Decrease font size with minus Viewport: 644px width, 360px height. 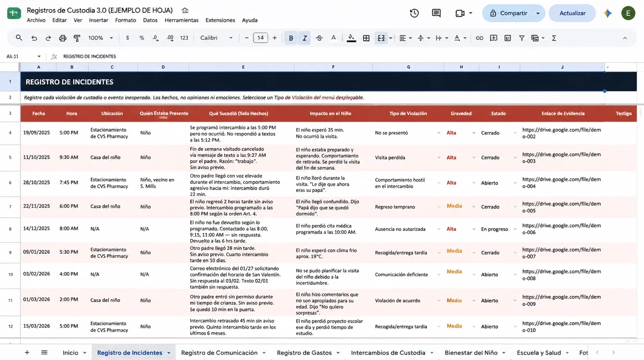[x=247, y=38]
